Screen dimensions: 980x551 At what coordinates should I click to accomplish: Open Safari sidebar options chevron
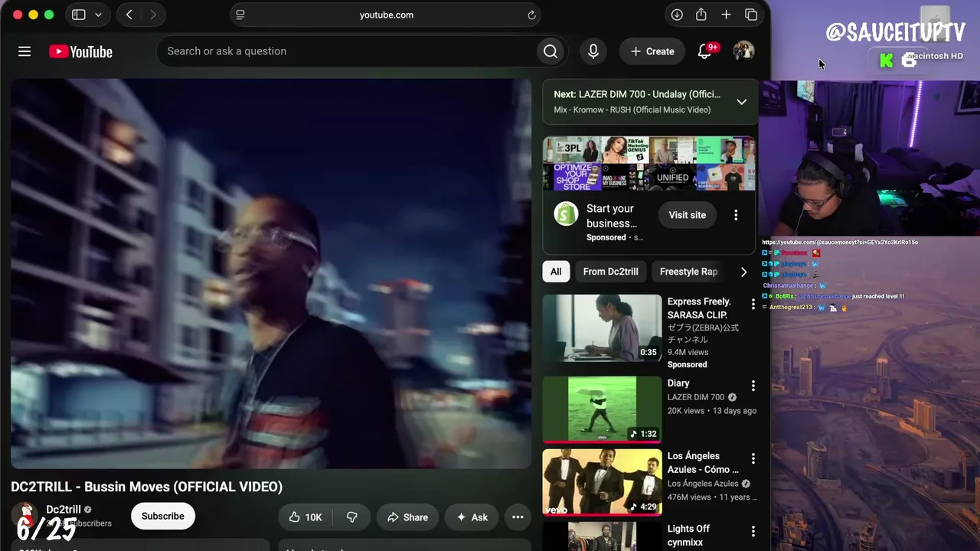click(98, 15)
